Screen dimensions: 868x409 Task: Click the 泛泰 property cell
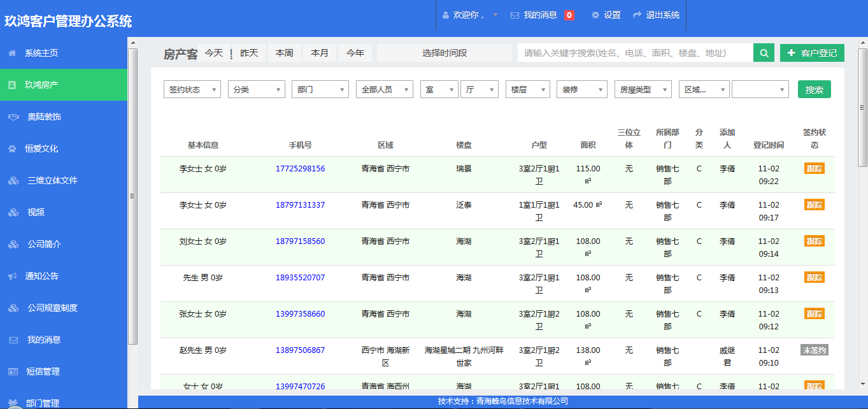(464, 205)
